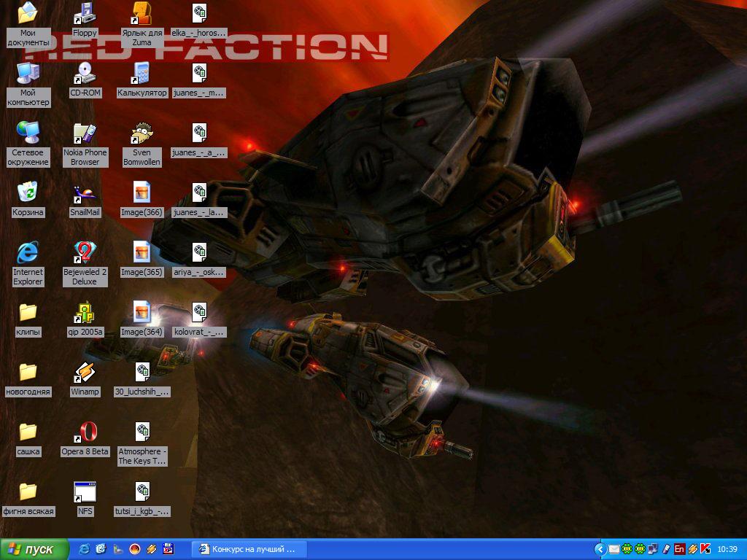
Task: Open the network connection tray icon
Action: point(653,549)
